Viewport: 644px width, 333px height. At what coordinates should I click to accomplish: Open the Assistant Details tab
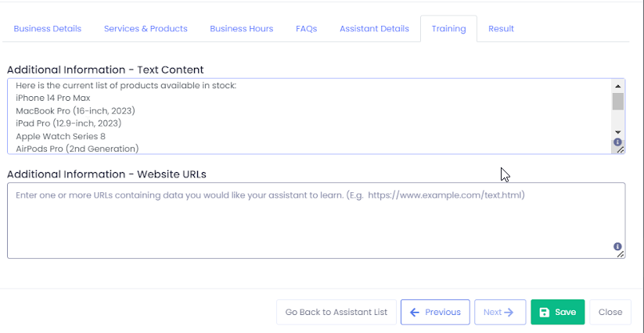pos(374,29)
